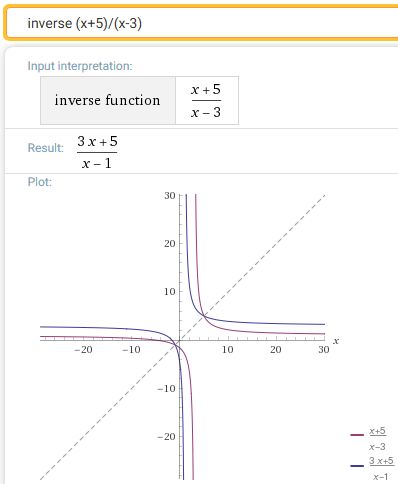This screenshot has width=398, height=484.
Task: Click the (3x+5)/(x-1) legend label
Action: (381, 469)
